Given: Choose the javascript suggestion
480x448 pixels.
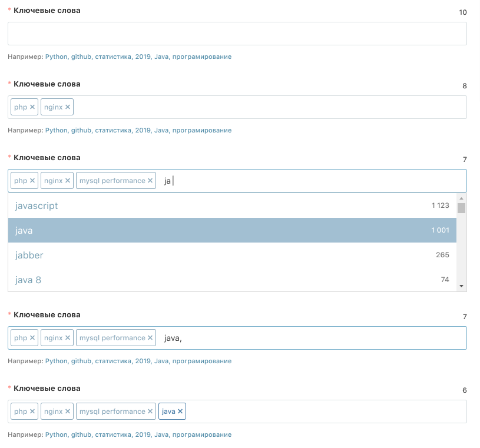Looking at the screenshot, I should point(37,206).
